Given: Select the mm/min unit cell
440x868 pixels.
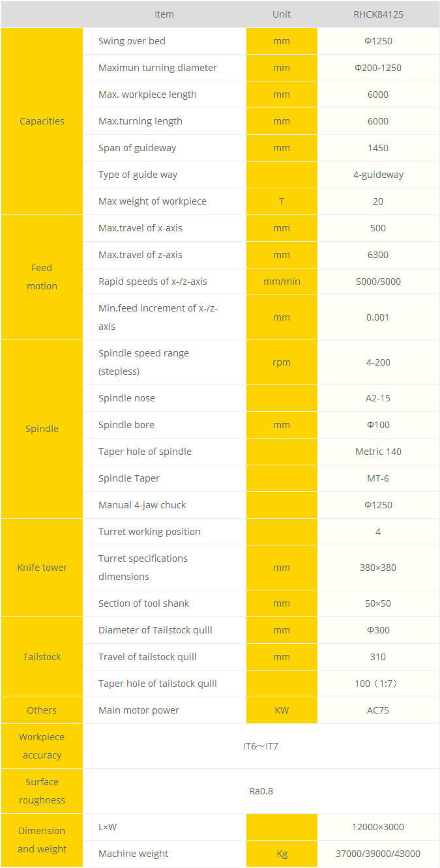Looking at the screenshot, I should point(282,282).
